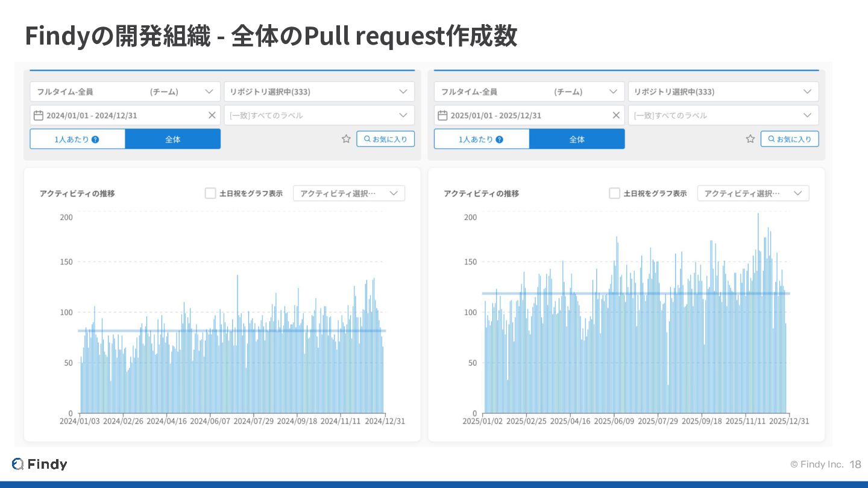
Task: Click star favorite icon in right panel
Action: pos(750,139)
